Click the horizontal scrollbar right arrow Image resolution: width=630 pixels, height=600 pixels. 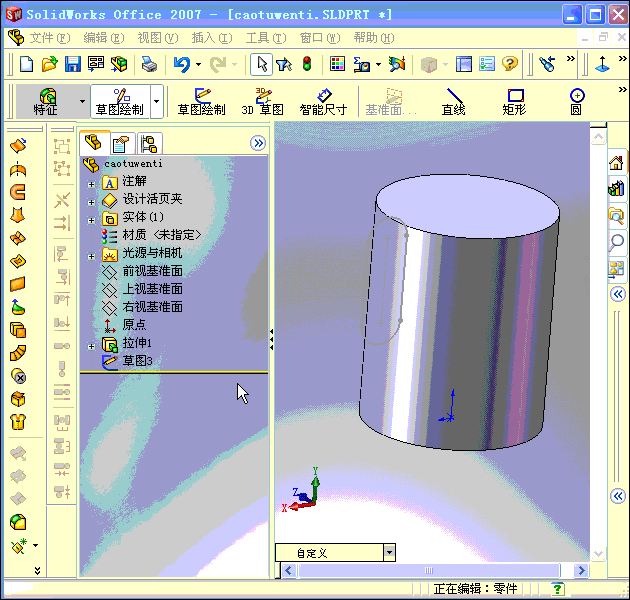581,570
